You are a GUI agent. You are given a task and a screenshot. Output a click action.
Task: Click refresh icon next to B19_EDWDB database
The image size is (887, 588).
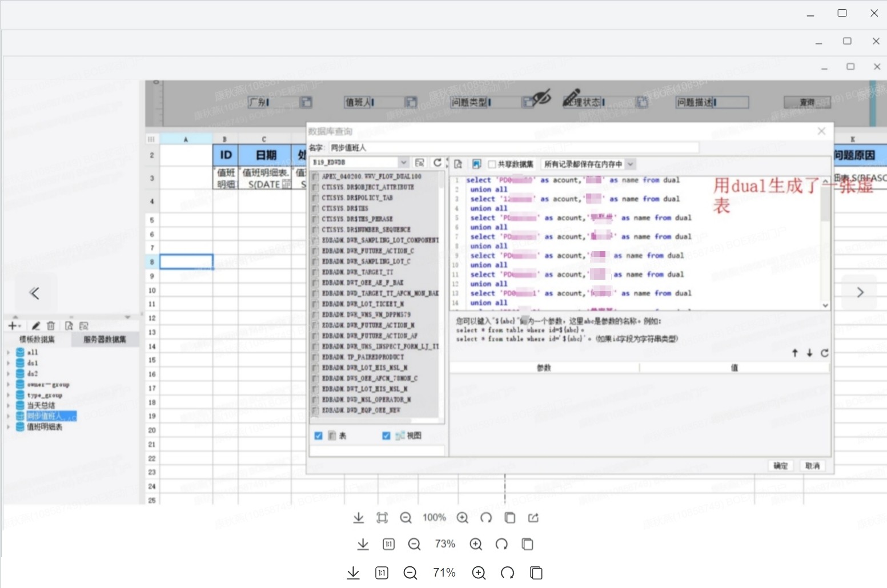[437, 163]
